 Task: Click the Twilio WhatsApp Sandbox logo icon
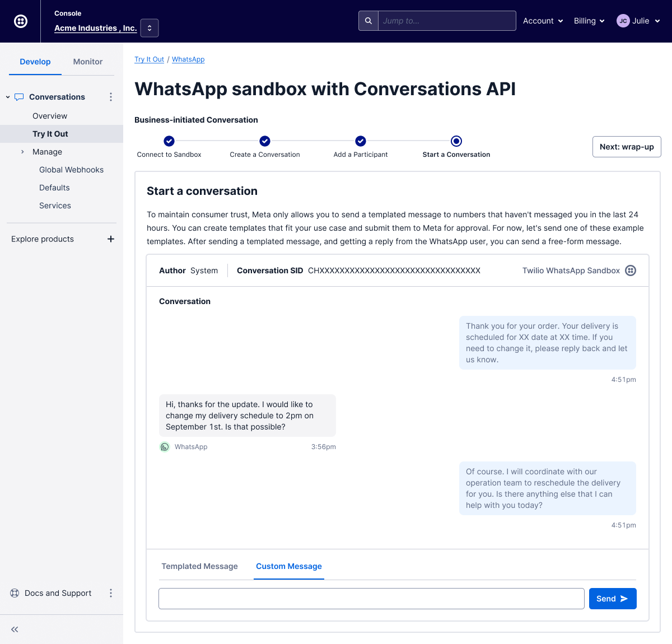[x=631, y=270]
